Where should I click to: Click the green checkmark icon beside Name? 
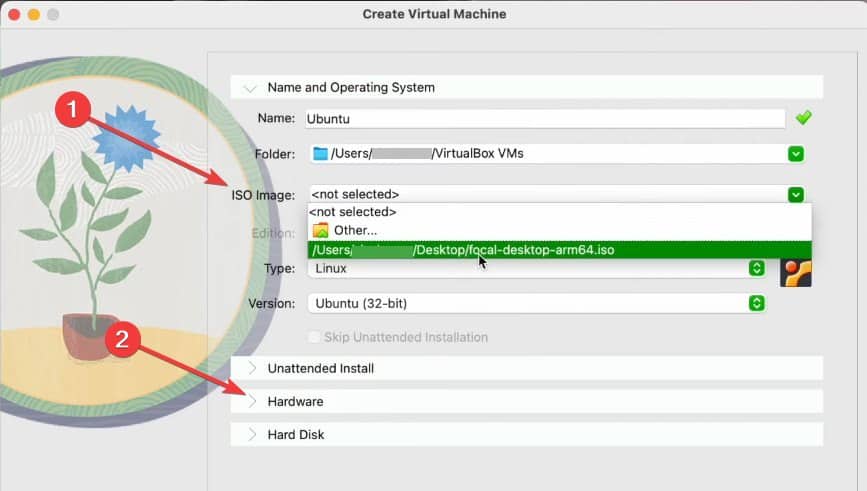(x=803, y=118)
